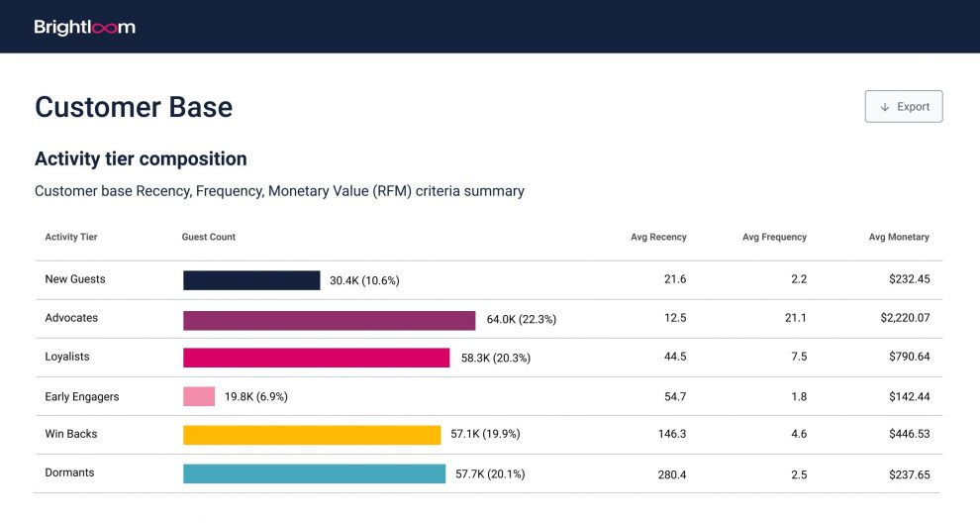Image resolution: width=980 pixels, height=523 pixels.
Task: Sort by Guest Count column header
Action: (x=209, y=237)
